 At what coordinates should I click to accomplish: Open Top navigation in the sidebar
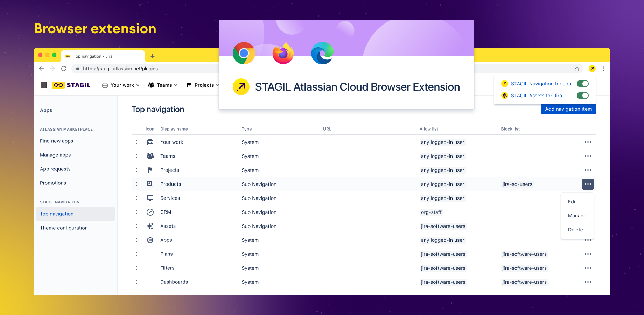click(x=76, y=214)
